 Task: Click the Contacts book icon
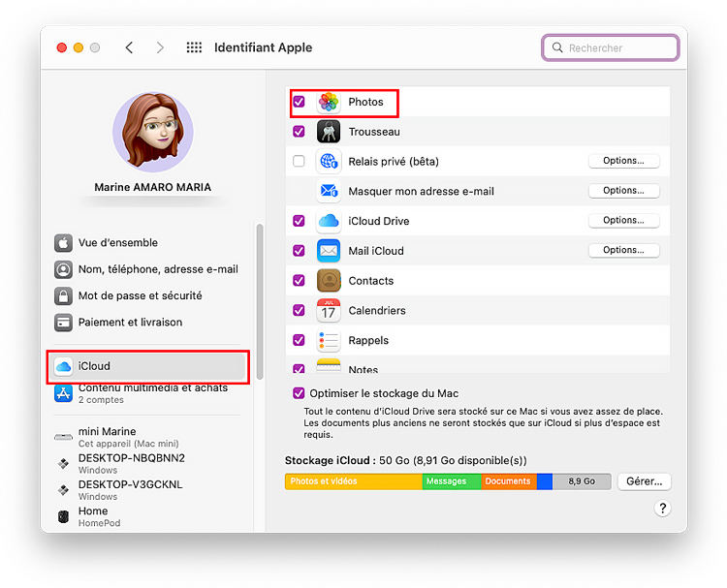click(329, 281)
